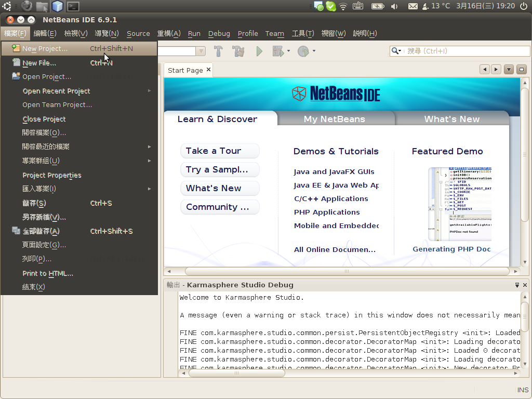Choose 儲存(S) menu item
532x399 pixels.
point(79,203)
